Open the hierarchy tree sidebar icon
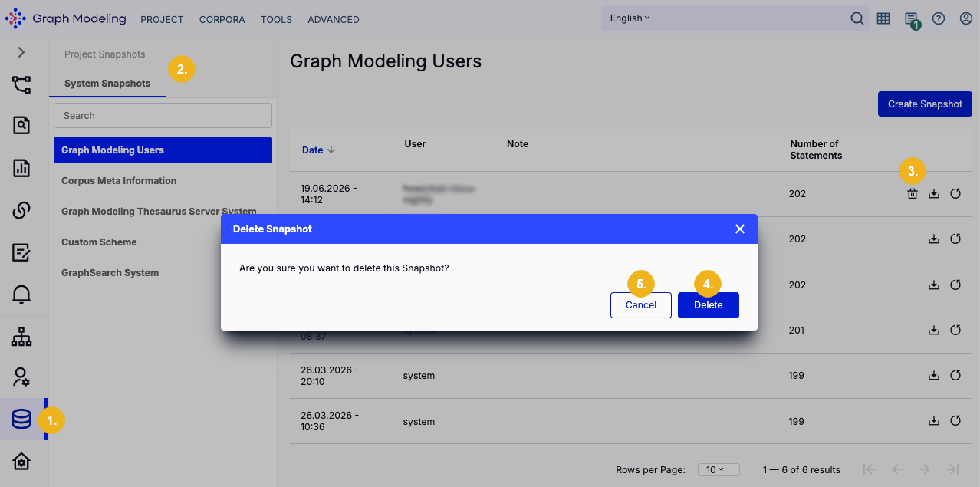Viewport: 980px width, 487px height. pyautogui.click(x=21, y=337)
